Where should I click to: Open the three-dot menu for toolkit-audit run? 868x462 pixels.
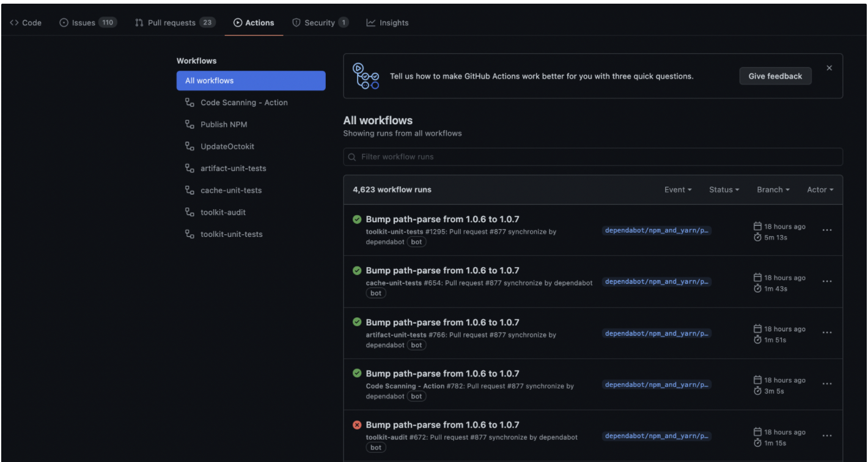coord(827,436)
